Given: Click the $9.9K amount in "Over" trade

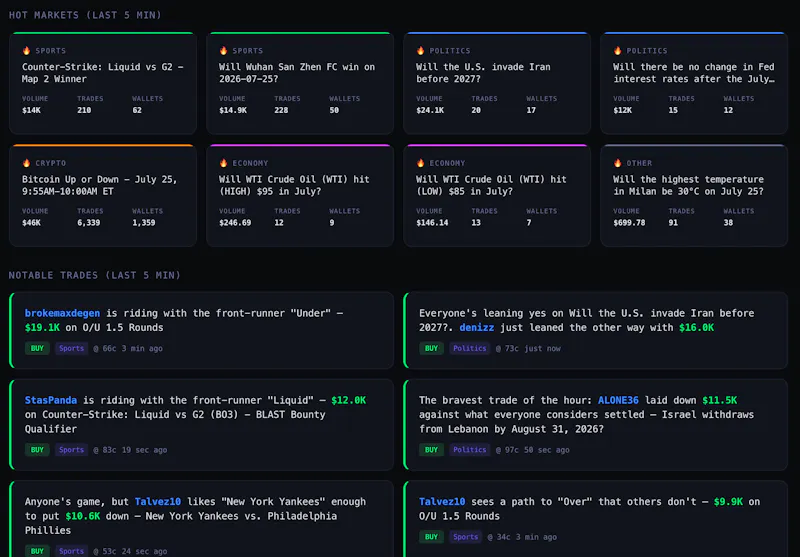Looking at the screenshot, I should (728, 502).
